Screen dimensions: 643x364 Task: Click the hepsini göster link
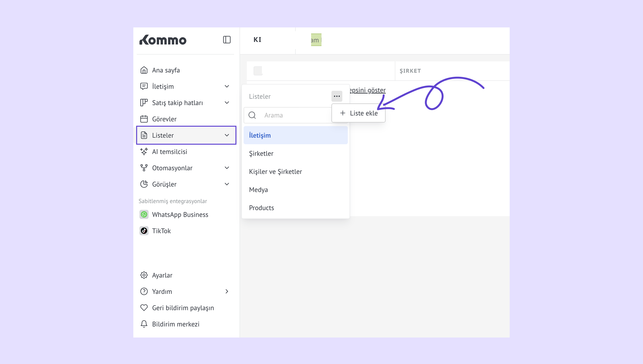click(x=368, y=90)
